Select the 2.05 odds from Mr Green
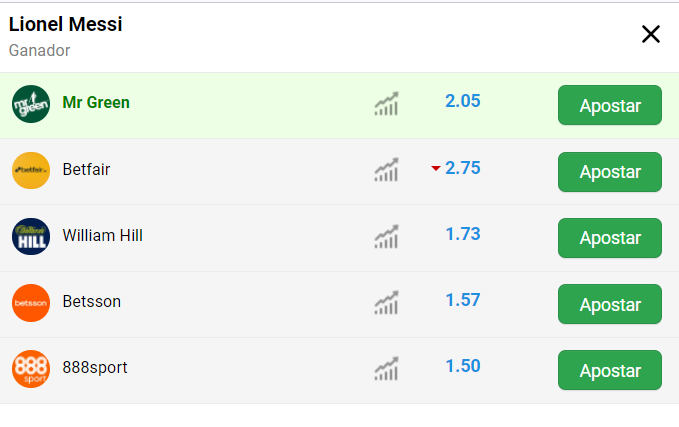The height and width of the screenshot is (427, 679). point(463,101)
